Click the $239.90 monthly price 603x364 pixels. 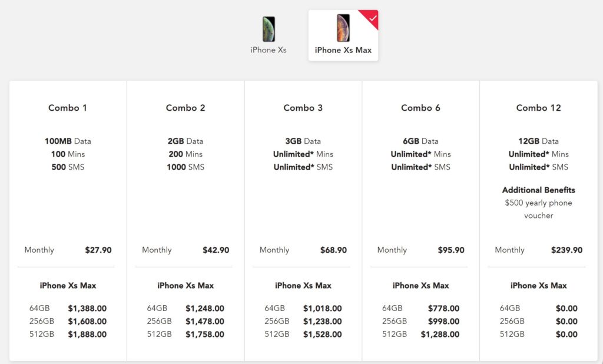(566, 250)
